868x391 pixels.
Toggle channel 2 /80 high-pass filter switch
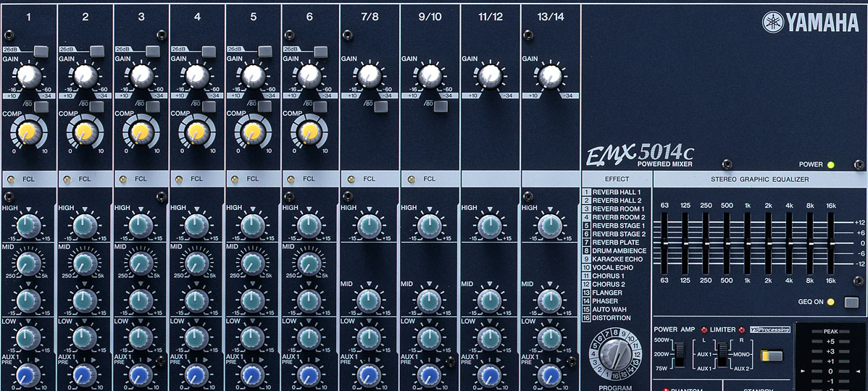96,106
